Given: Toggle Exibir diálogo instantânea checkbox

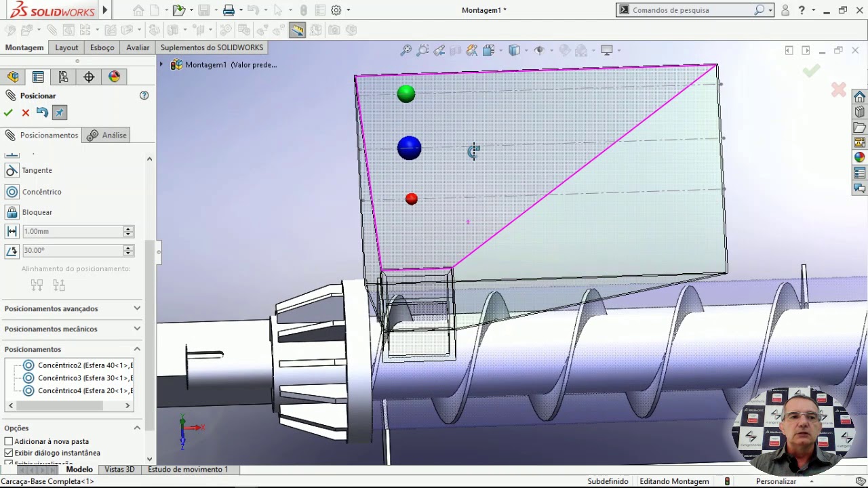Looking at the screenshot, I should click(9, 453).
